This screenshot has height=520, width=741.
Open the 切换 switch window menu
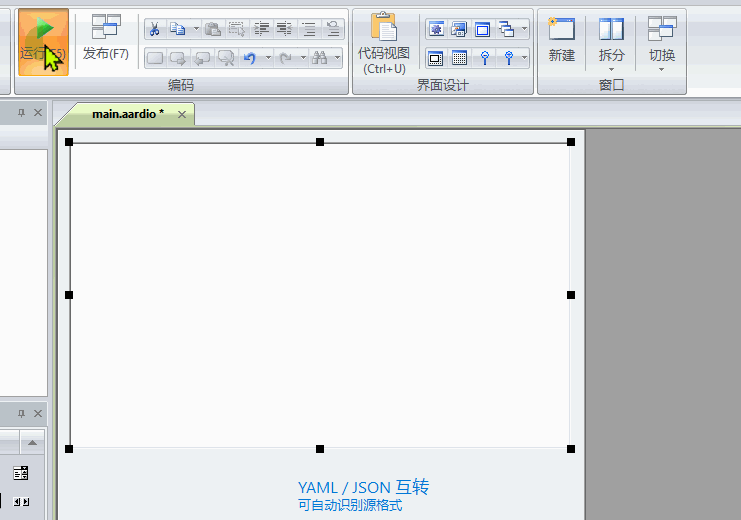(662, 43)
